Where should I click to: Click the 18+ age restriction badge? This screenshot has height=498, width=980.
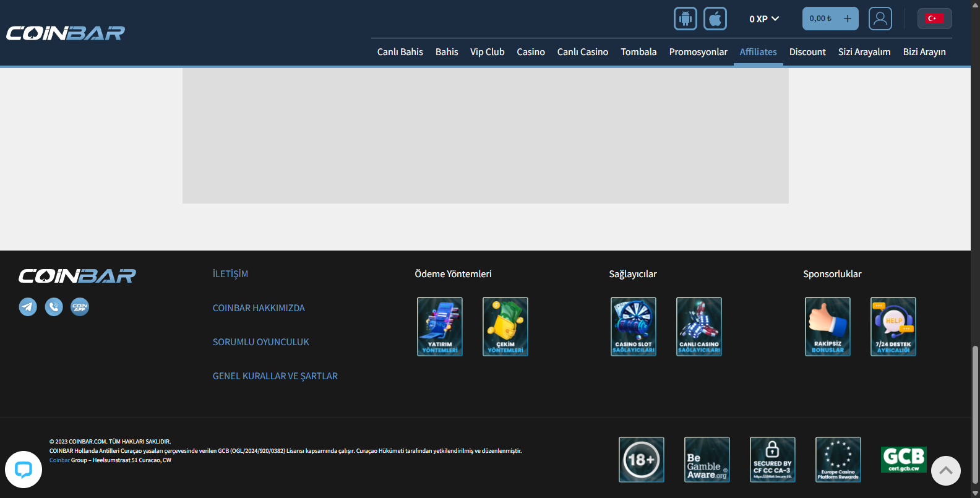point(642,460)
